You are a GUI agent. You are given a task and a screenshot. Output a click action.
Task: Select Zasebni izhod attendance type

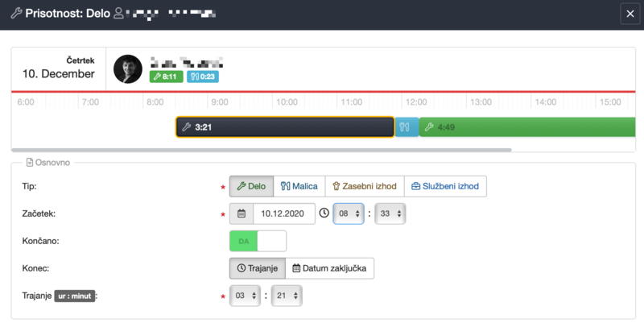coord(365,186)
